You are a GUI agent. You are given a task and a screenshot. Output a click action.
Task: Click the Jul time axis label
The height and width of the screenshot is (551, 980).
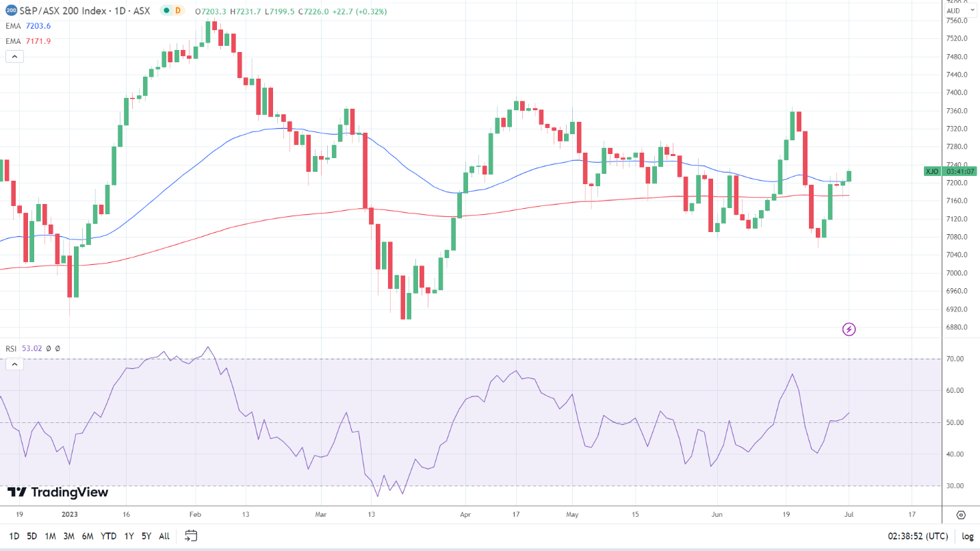point(849,513)
